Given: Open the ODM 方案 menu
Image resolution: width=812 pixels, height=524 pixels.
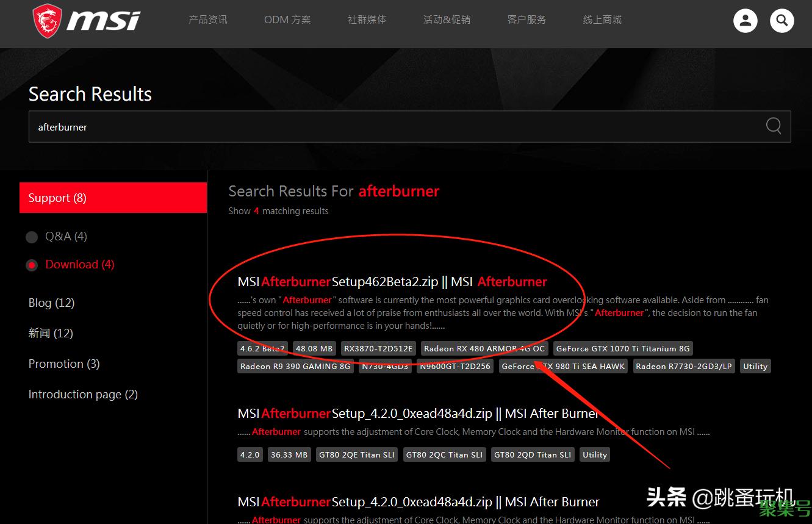Looking at the screenshot, I should 287,20.
